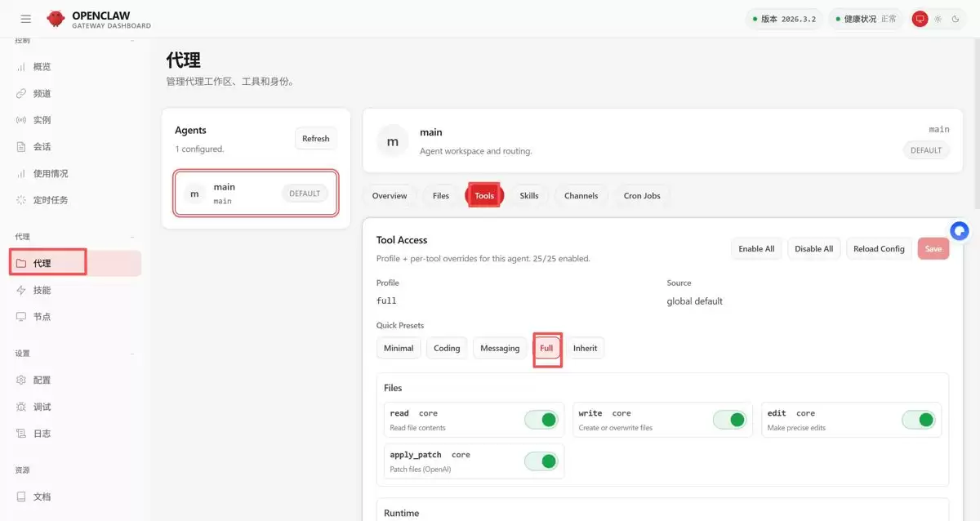The width and height of the screenshot is (980, 521).
Task: Collapse the 代理 sidebar section
Action: coord(132,237)
